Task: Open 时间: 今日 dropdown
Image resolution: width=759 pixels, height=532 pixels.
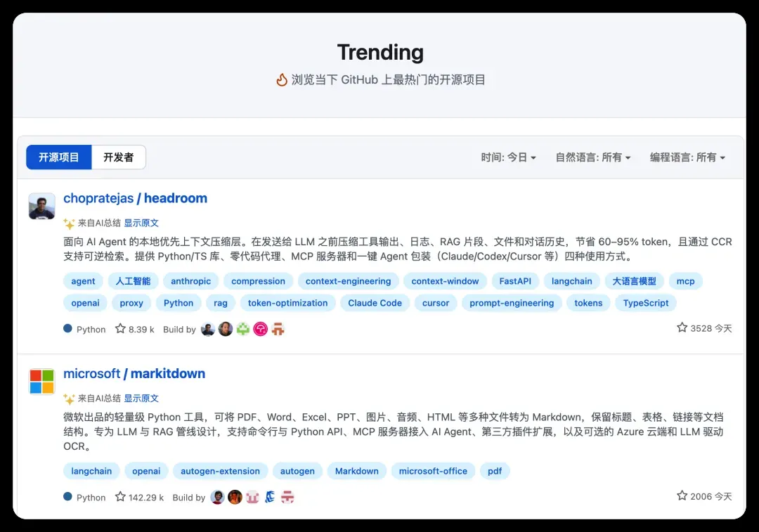Action: tap(508, 157)
